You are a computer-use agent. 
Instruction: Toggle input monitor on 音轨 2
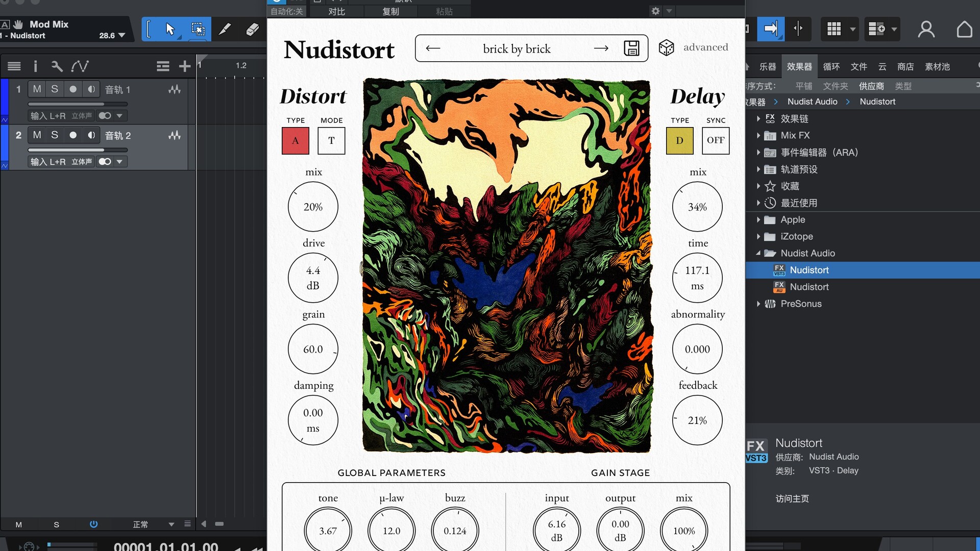pyautogui.click(x=91, y=135)
